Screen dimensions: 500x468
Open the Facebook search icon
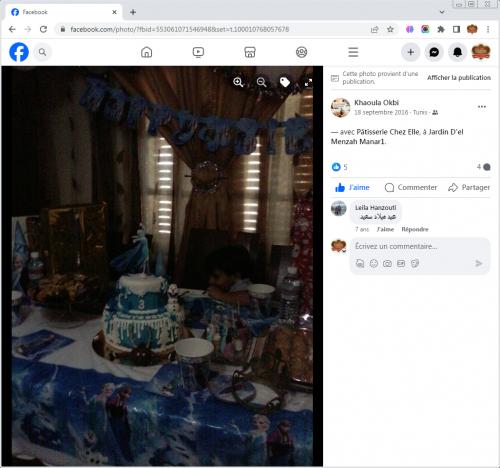click(x=42, y=52)
